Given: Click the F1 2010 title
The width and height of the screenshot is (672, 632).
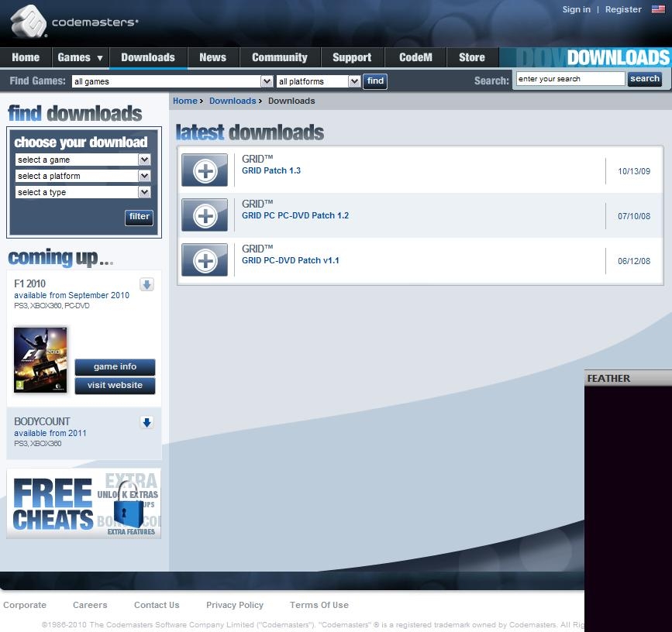Looking at the screenshot, I should tap(29, 283).
